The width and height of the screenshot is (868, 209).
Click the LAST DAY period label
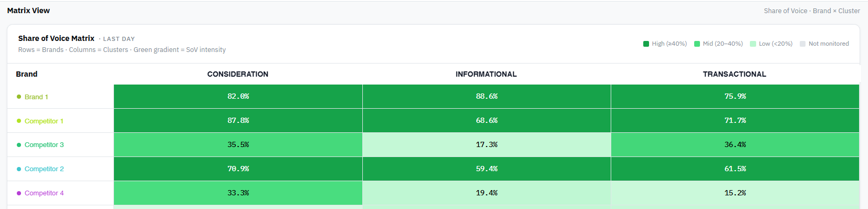(119, 39)
